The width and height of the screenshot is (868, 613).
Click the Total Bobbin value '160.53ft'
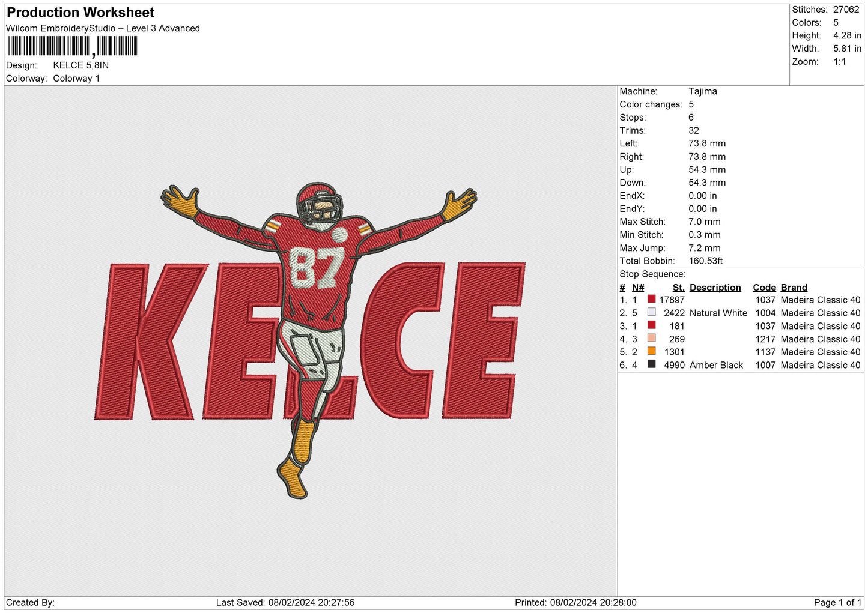tap(706, 261)
